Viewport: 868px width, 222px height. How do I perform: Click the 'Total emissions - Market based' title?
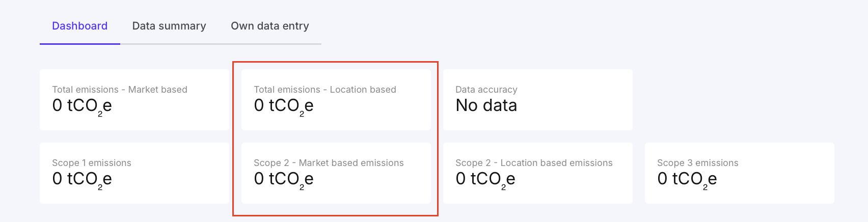[x=120, y=90]
